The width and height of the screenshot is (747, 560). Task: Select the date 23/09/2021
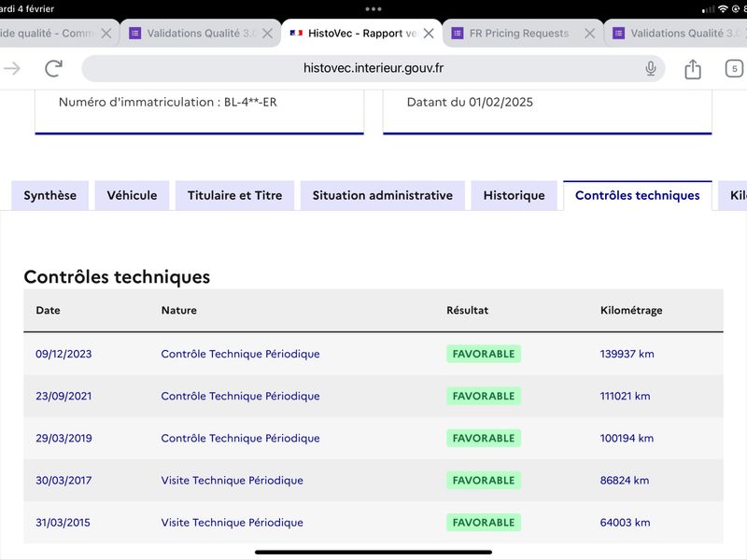click(63, 396)
